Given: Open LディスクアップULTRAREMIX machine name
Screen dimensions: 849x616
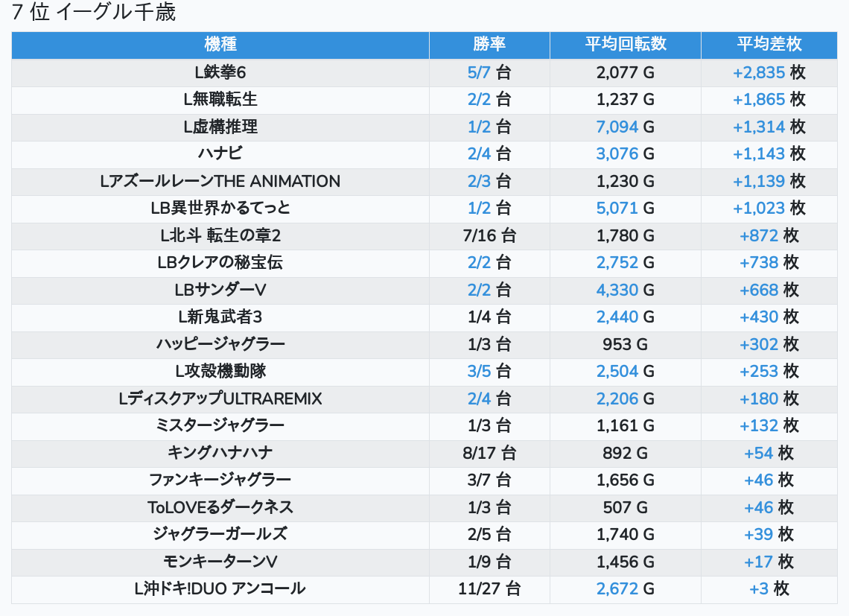Looking at the screenshot, I should point(220,399).
